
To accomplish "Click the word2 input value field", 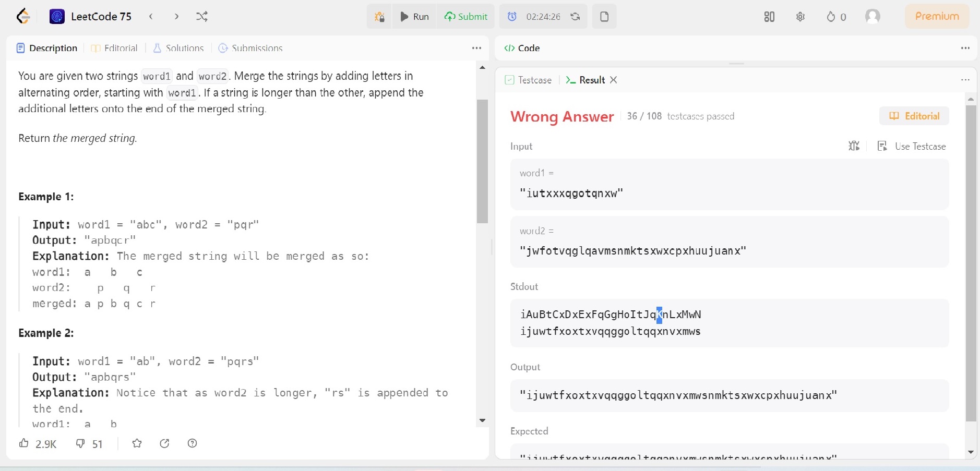I will (x=730, y=250).
